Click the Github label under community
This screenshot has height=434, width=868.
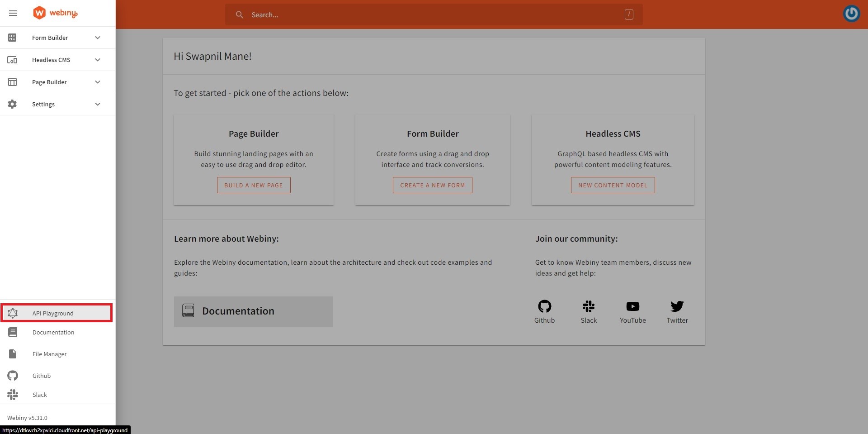point(544,320)
